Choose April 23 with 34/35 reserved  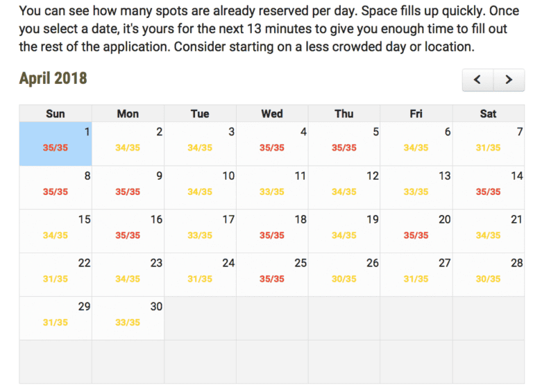(128, 275)
